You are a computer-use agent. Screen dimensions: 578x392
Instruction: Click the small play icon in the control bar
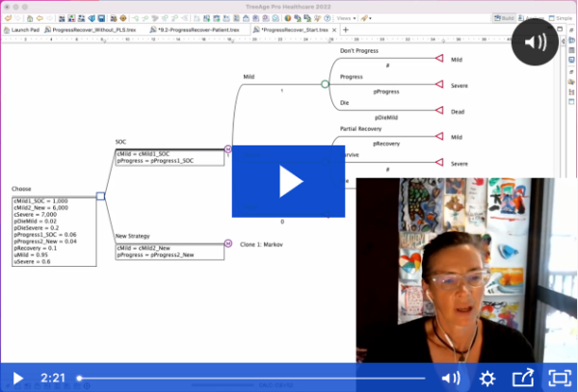click(19, 378)
